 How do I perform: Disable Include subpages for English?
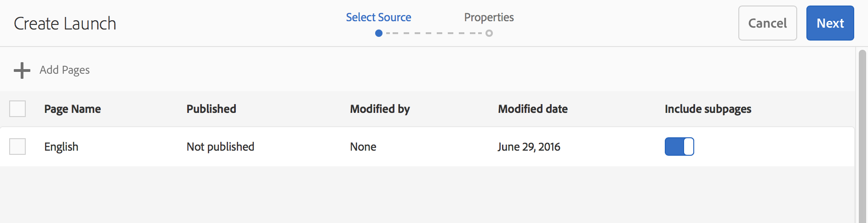pyautogui.click(x=679, y=147)
